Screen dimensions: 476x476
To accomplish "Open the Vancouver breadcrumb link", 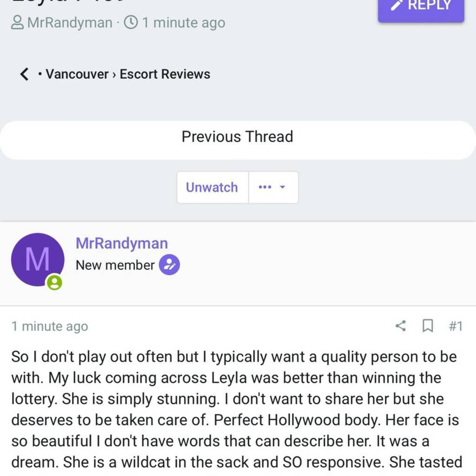I will tap(77, 74).
